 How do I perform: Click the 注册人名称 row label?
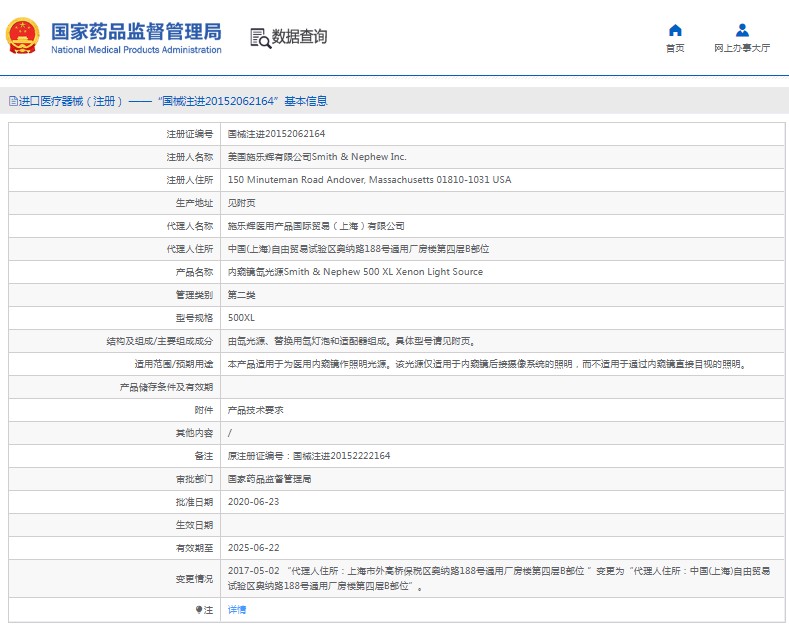(190, 157)
